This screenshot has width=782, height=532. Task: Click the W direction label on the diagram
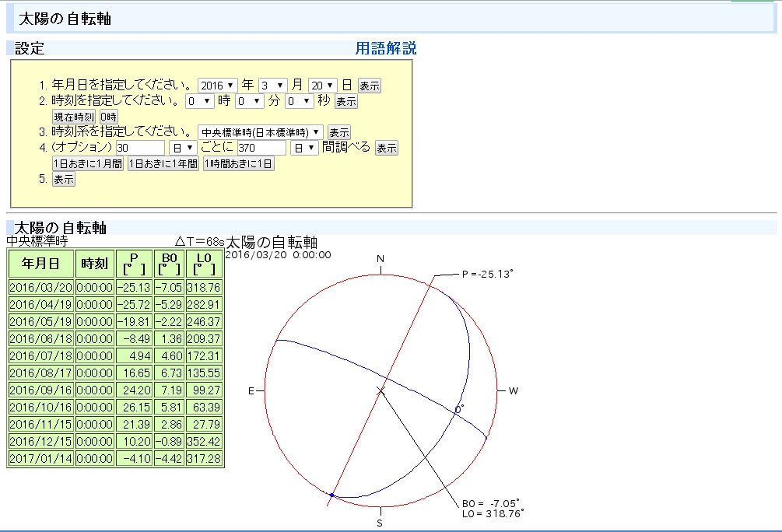pyautogui.click(x=514, y=391)
